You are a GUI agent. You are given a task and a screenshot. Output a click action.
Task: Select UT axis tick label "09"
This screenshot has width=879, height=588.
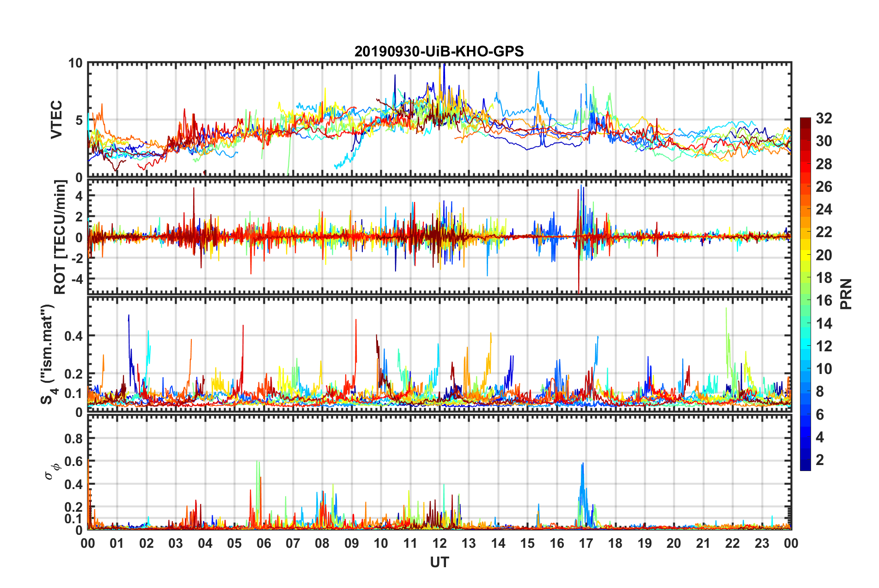click(352, 543)
